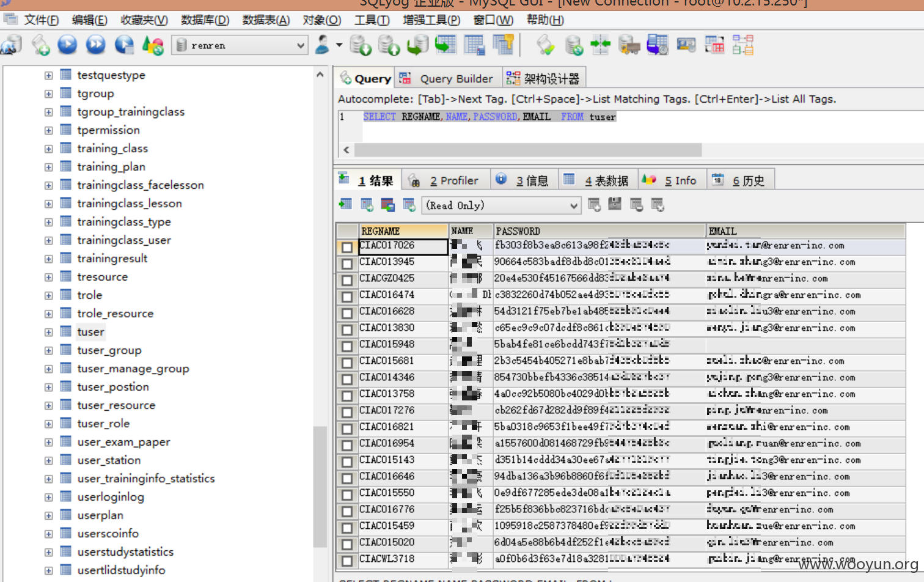Click table export icon with green arrow
924x582 pixels.
[446, 45]
